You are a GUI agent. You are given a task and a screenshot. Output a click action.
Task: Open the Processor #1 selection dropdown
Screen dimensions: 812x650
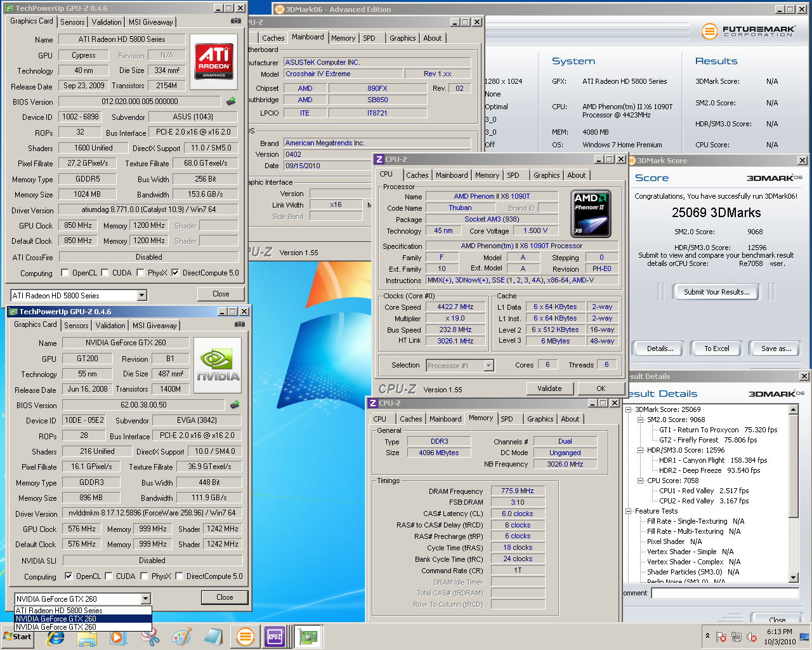click(x=489, y=366)
